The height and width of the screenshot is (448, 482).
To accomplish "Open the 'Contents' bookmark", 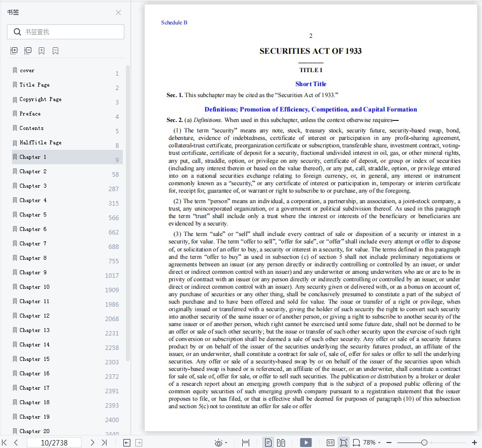I will click(x=67, y=128).
